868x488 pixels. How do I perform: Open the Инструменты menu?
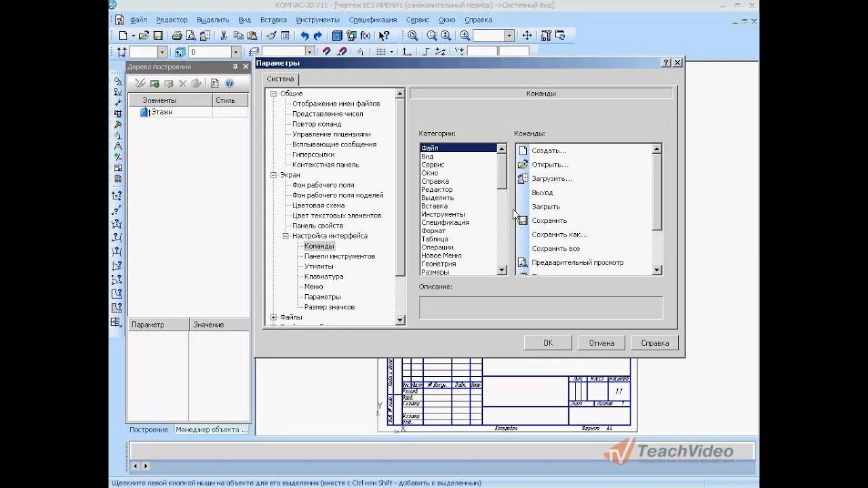[318, 20]
